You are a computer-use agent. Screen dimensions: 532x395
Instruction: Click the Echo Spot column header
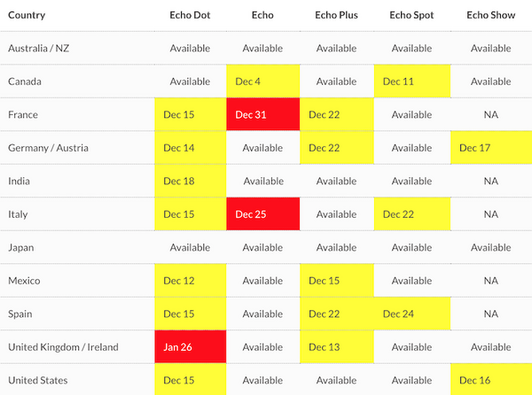click(411, 15)
